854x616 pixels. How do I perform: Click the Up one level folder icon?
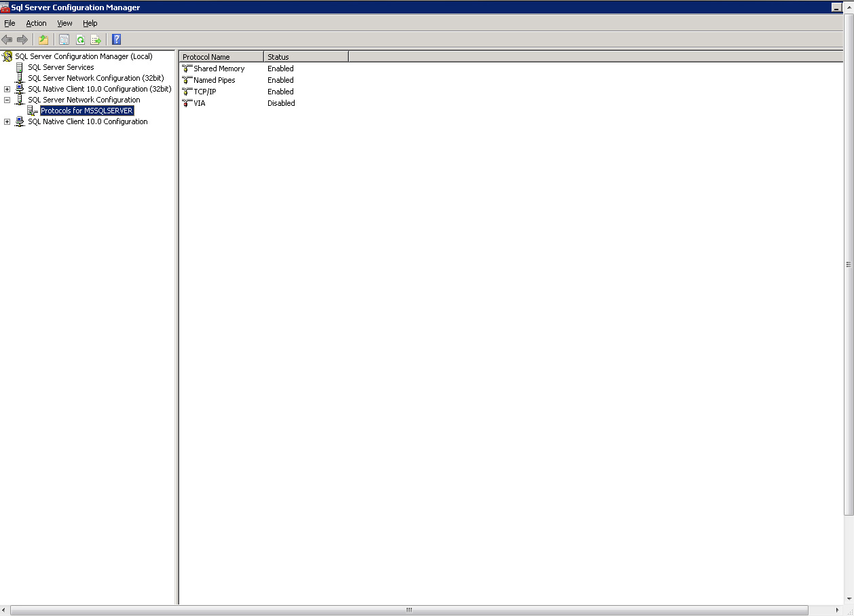pyautogui.click(x=43, y=39)
